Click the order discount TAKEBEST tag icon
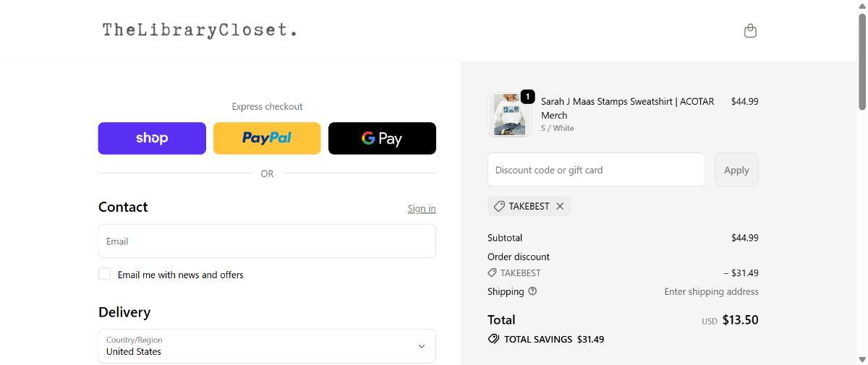Viewport: 868px width, 365px height. [492, 272]
